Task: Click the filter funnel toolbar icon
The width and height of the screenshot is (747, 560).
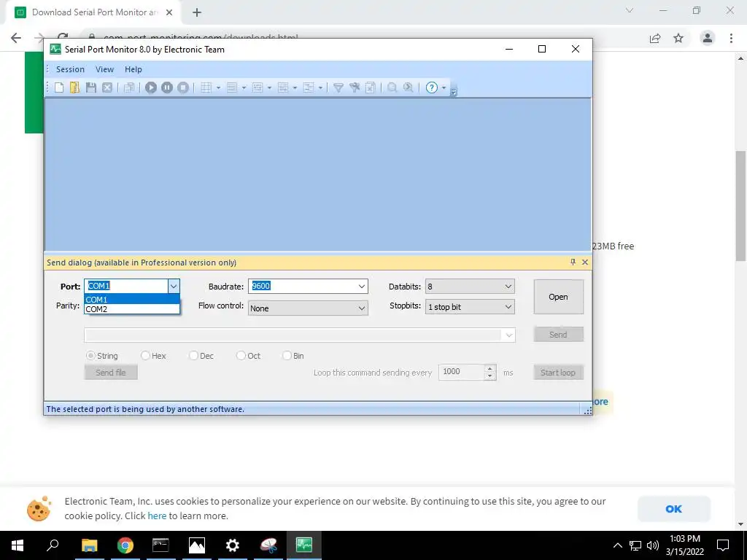Action: pos(338,87)
